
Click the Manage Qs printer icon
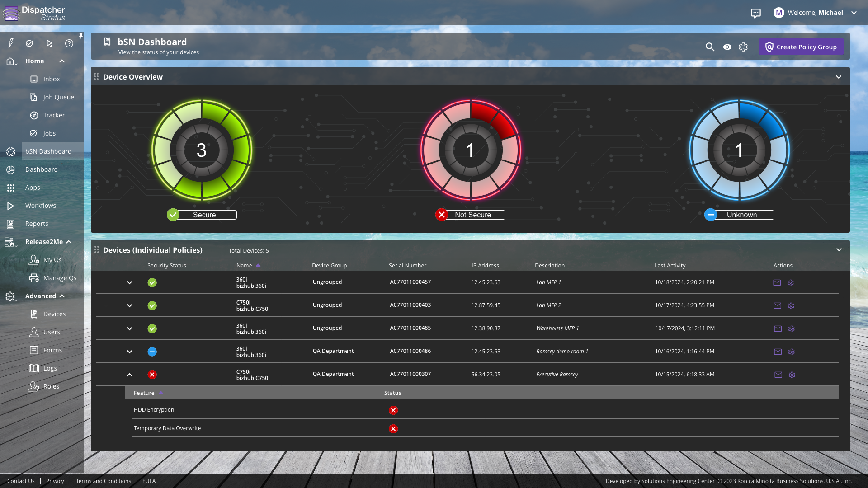34,278
